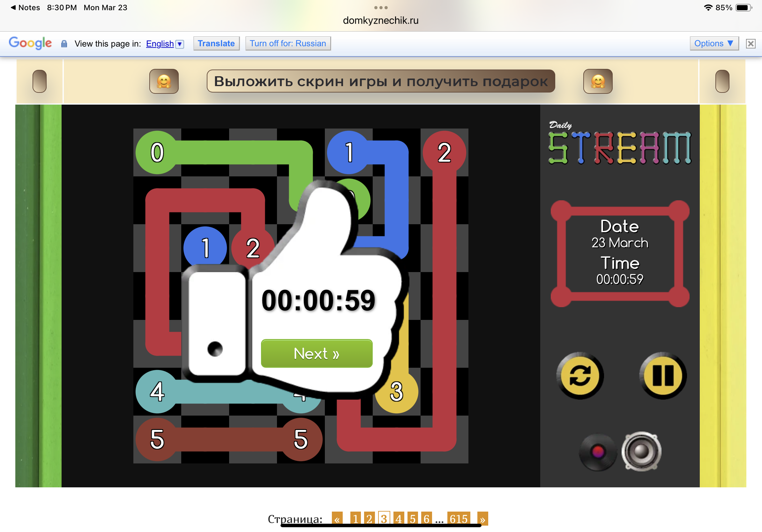Toggle sound effects with the speaker icon
The height and width of the screenshot is (532, 762).
(641, 451)
